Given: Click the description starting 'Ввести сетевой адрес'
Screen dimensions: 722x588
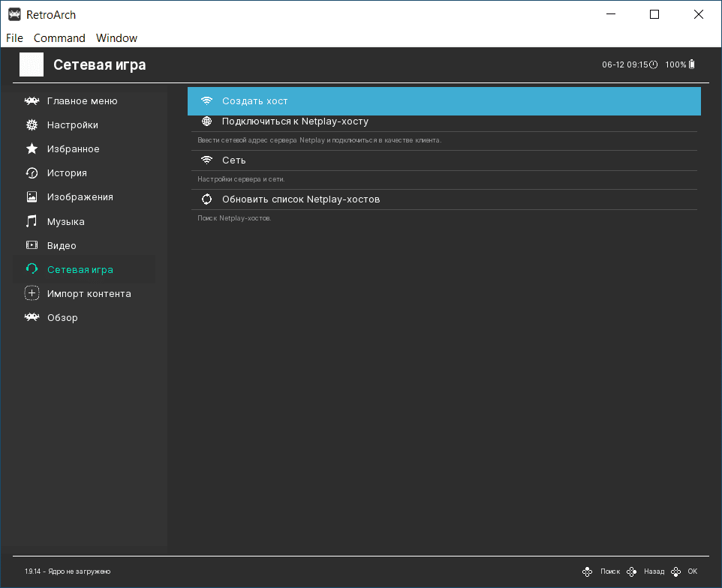Looking at the screenshot, I should (x=319, y=139).
